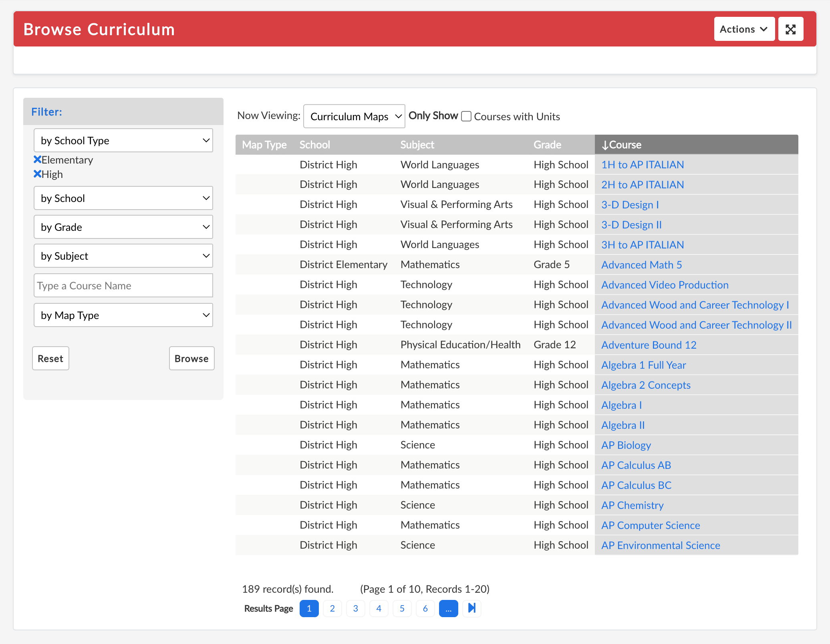Click District Elementary school cell

[x=343, y=264]
